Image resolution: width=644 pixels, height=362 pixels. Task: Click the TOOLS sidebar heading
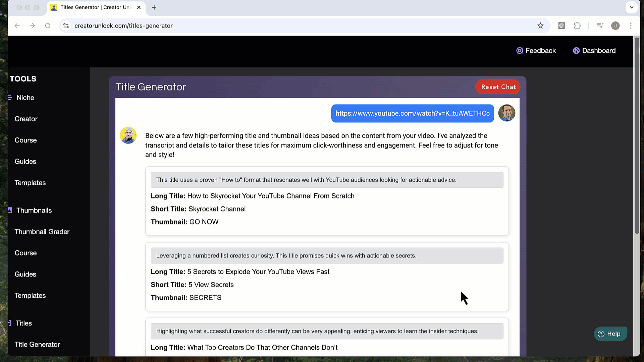pos(23,79)
